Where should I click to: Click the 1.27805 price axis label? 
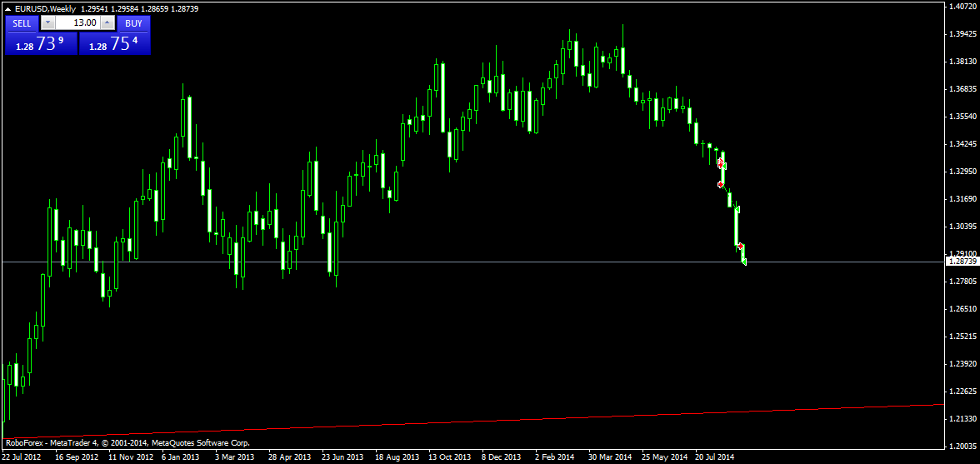(x=962, y=281)
